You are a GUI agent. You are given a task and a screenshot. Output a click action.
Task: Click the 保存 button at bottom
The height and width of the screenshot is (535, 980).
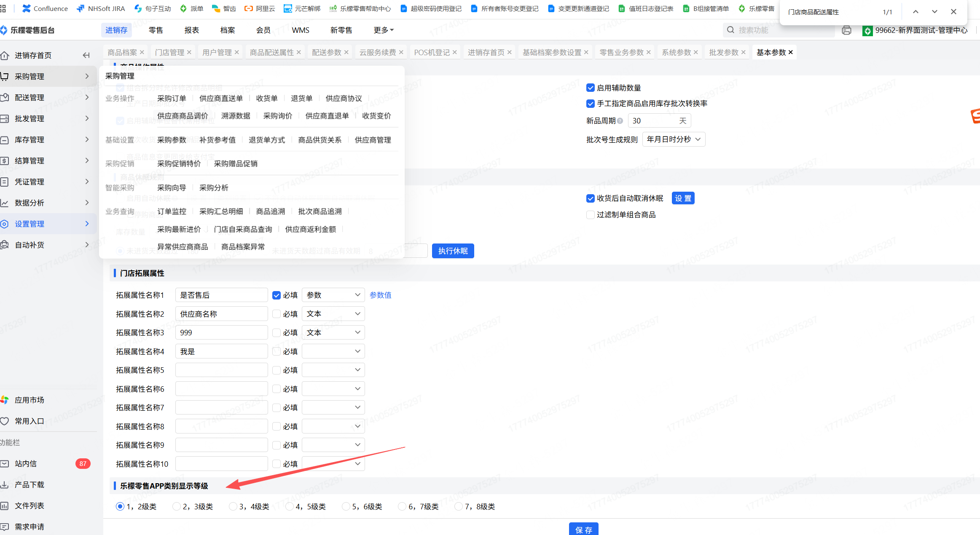[x=583, y=529]
